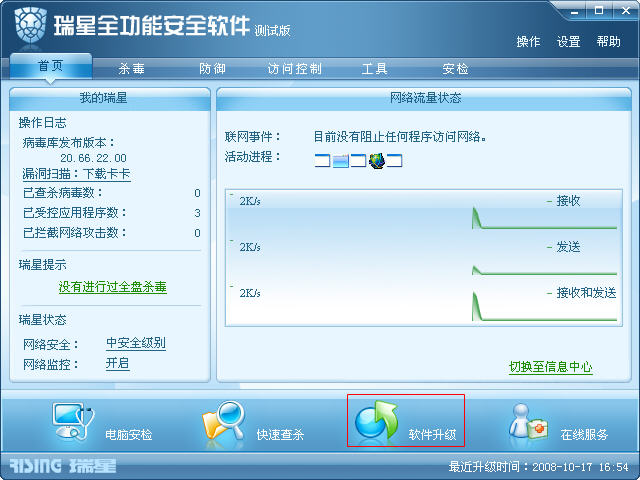Image resolution: width=640 pixels, height=480 pixels.
Task: Select the last active process icon
Action: (x=394, y=160)
